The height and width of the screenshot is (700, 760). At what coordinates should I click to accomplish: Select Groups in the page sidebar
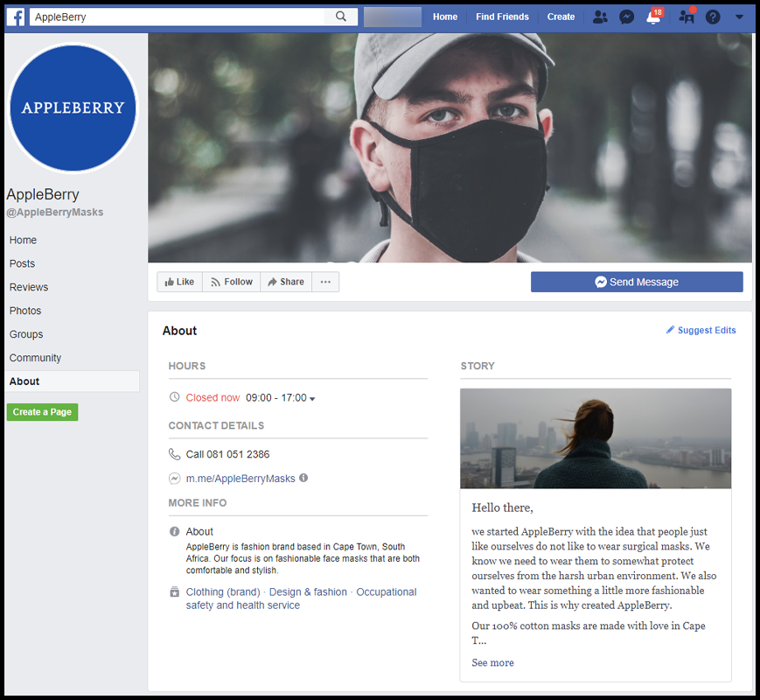26,334
